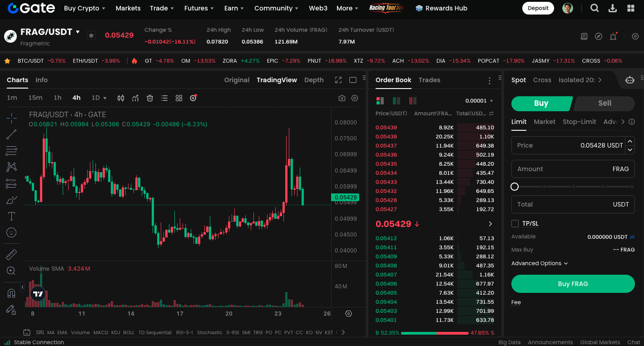Click the Amount FRAG input field
The width and height of the screenshot is (644, 346).
[x=573, y=169]
